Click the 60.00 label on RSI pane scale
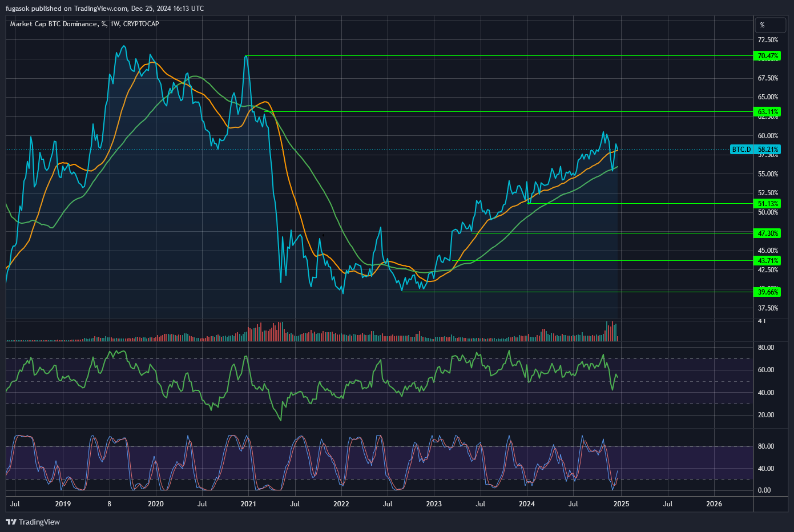The width and height of the screenshot is (794, 532). [766, 370]
